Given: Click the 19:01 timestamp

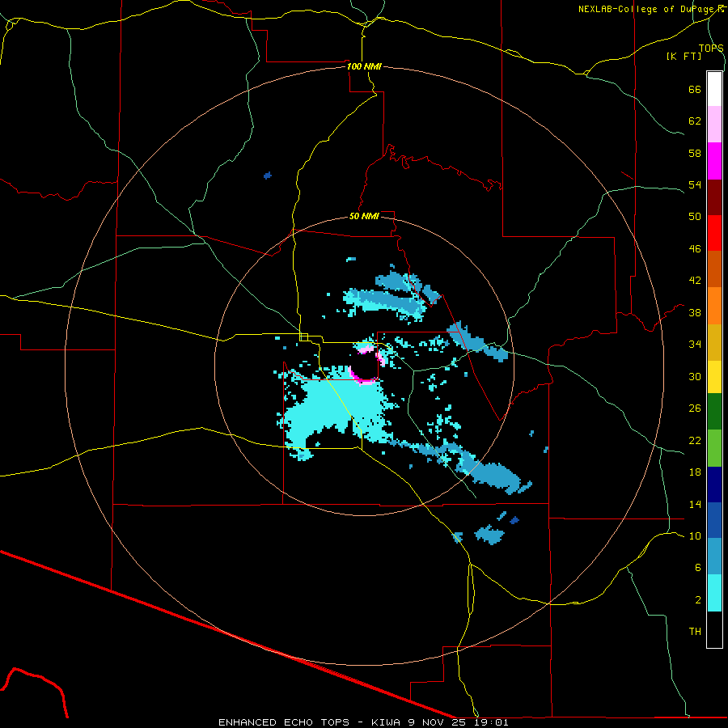Looking at the screenshot, I should [x=491, y=722].
